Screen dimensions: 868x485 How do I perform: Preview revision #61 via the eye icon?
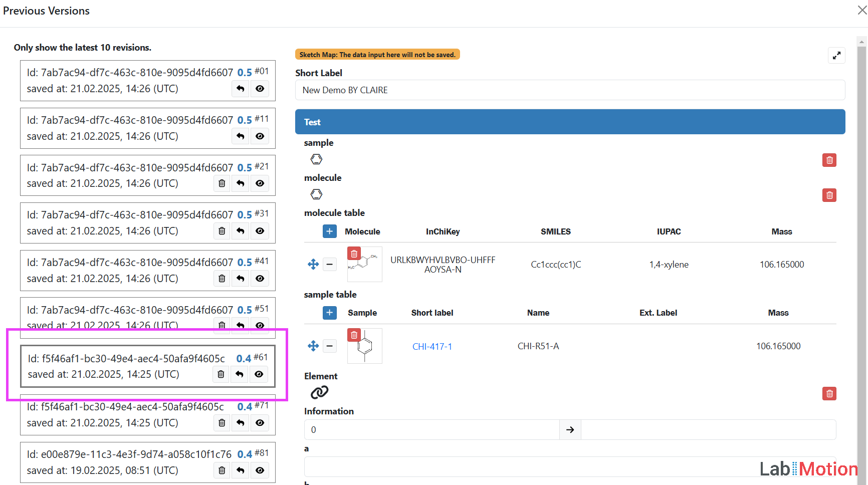[x=259, y=374]
